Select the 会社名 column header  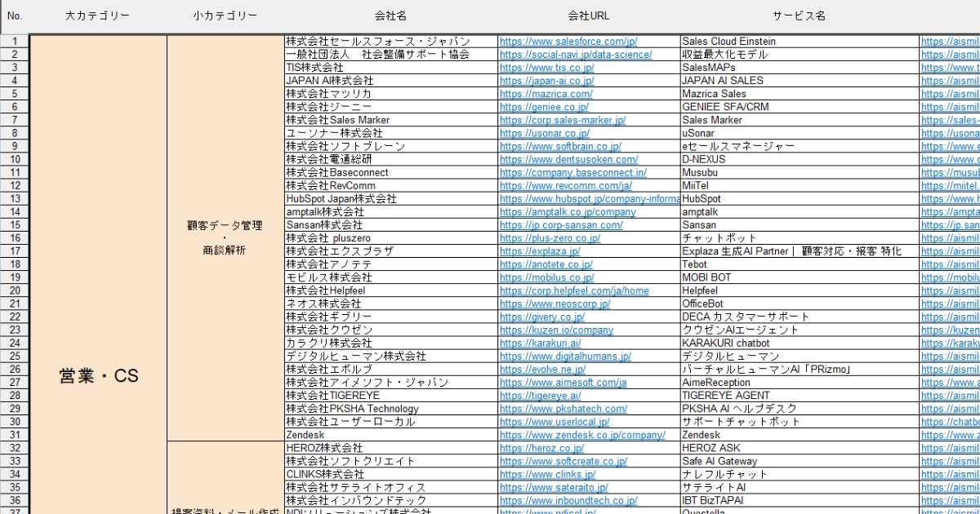[390, 16]
